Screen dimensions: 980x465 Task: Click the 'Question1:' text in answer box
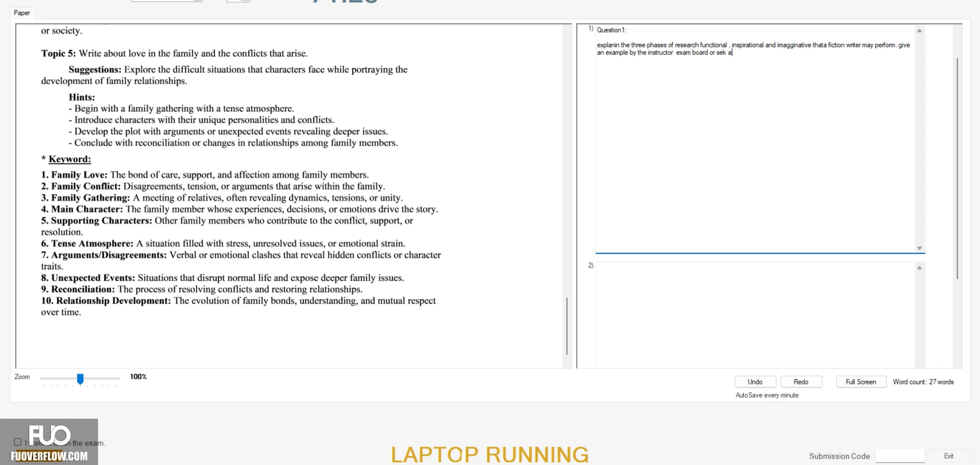click(612, 30)
